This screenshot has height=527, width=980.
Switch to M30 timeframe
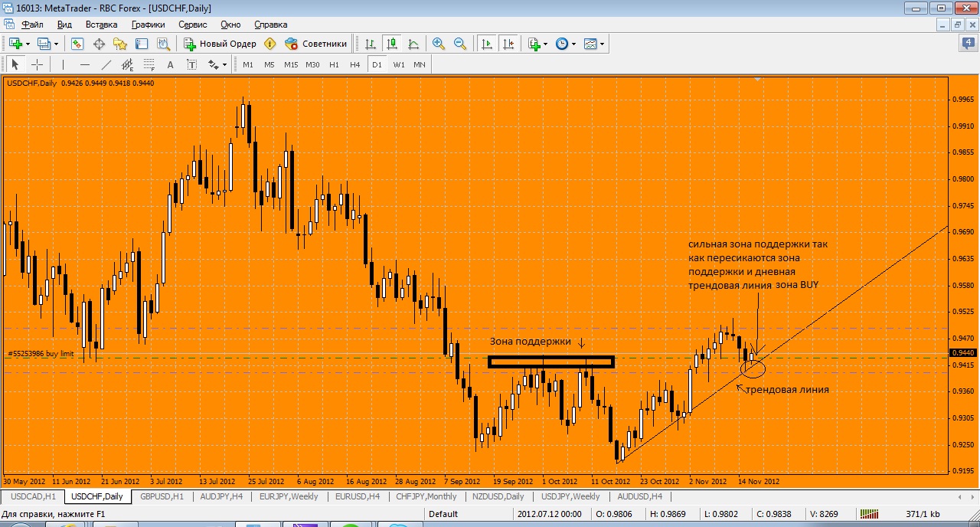pyautogui.click(x=312, y=65)
